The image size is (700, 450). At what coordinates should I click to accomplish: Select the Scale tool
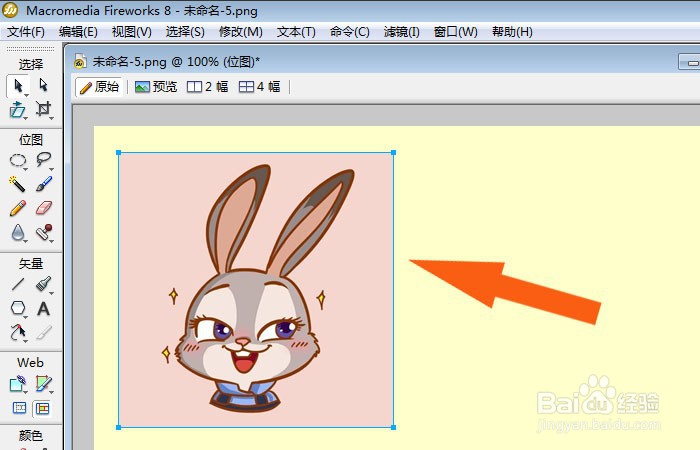tap(18, 109)
